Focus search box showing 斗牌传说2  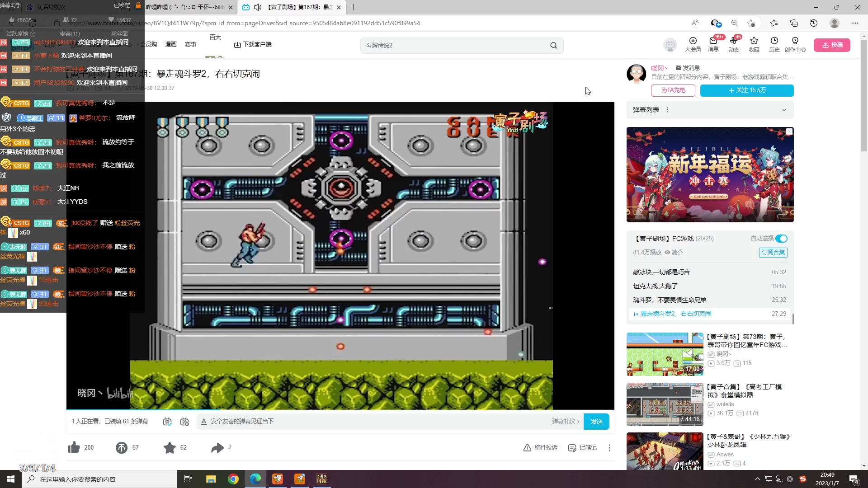pos(454,45)
